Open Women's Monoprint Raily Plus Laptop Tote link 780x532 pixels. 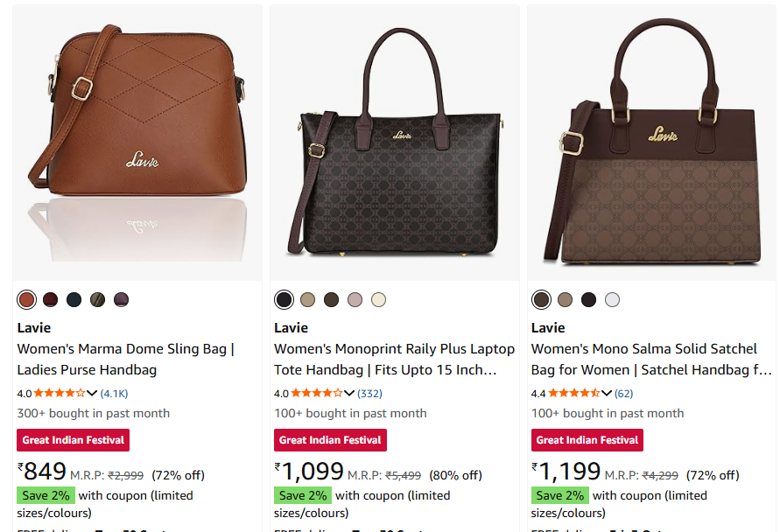click(x=386, y=359)
